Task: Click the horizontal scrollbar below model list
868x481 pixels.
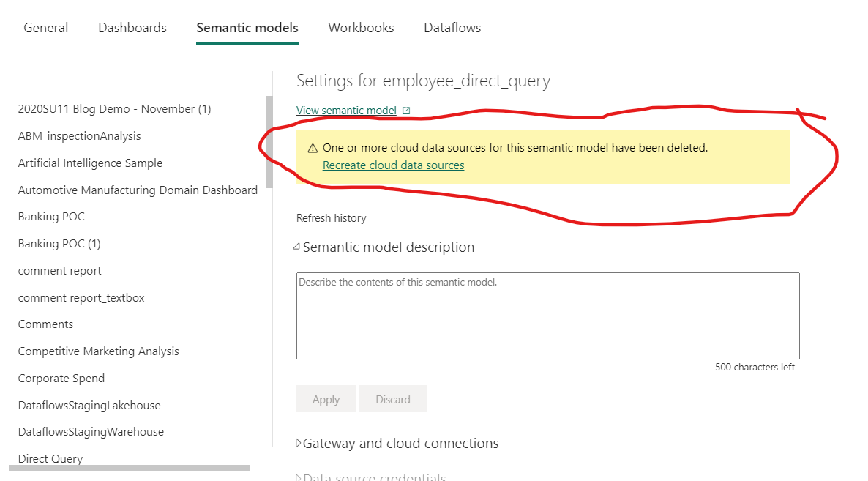Action: [x=130, y=469]
